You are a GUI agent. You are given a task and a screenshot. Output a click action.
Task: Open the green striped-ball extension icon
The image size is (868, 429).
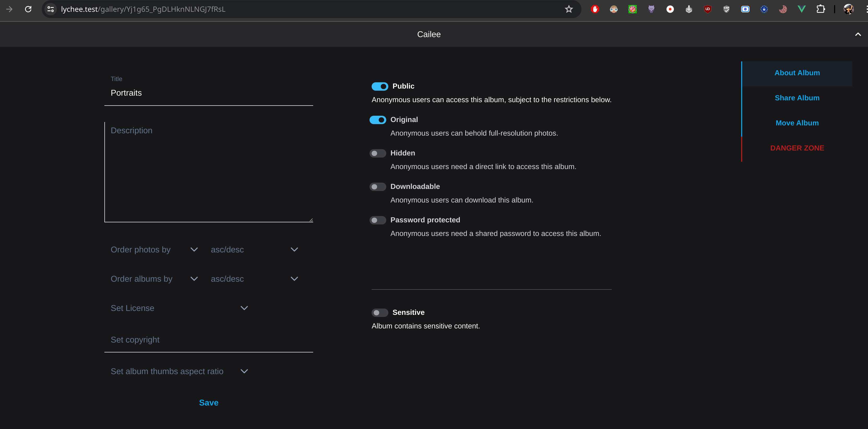pos(632,9)
